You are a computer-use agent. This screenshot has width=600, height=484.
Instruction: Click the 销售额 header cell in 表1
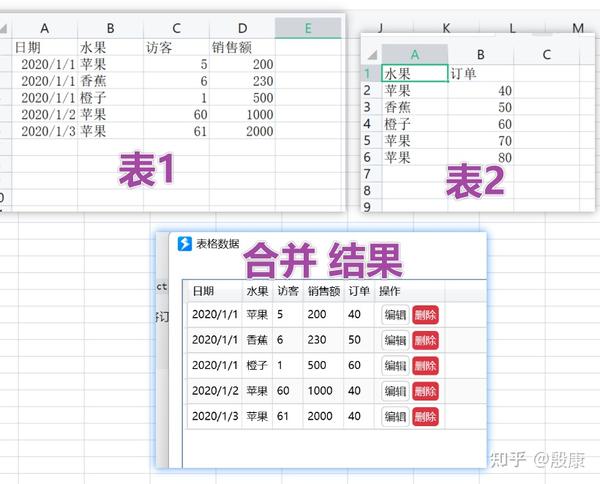click(242, 47)
